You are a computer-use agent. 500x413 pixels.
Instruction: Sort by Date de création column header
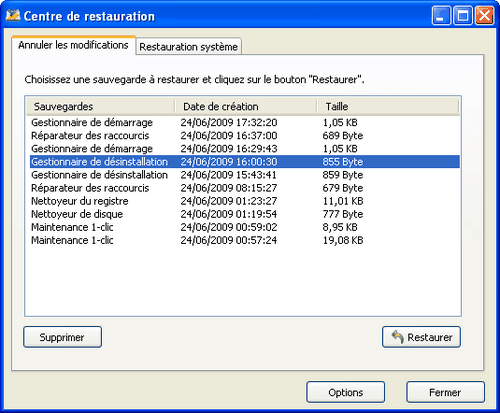coord(246,107)
